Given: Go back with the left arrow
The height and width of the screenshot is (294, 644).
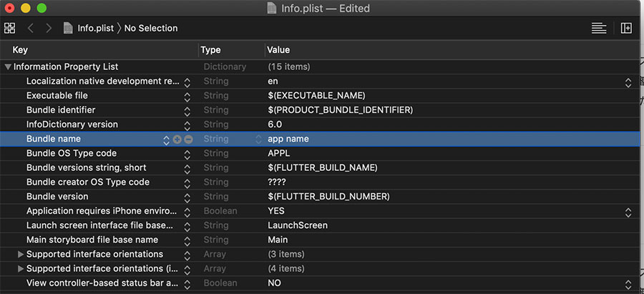Looking at the screenshot, I should click(31, 28).
